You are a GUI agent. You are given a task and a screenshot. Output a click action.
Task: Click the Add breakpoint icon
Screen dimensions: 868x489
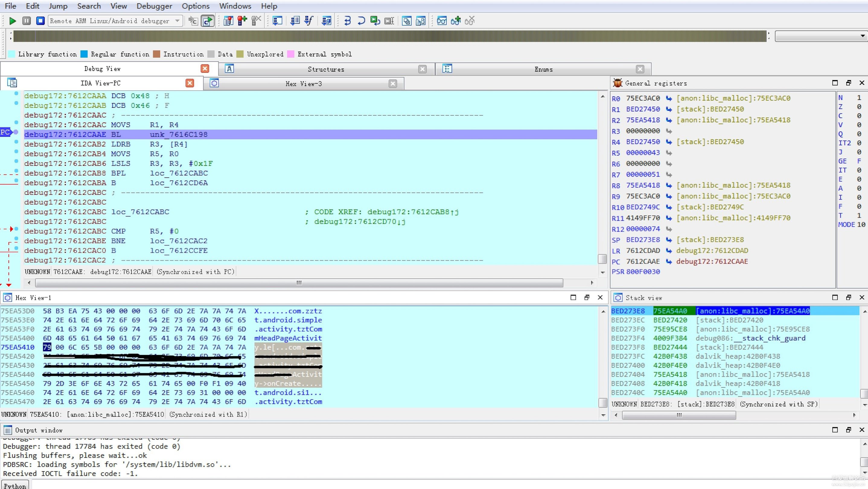click(242, 21)
